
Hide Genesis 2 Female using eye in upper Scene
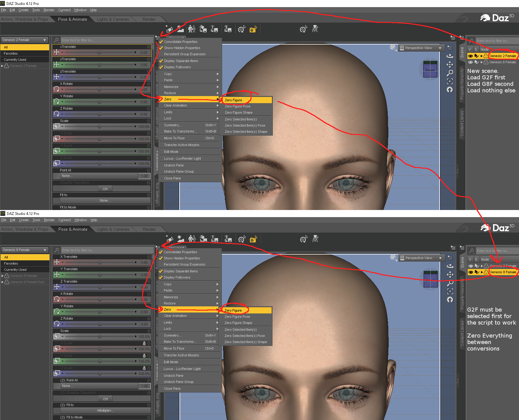pos(470,56)
